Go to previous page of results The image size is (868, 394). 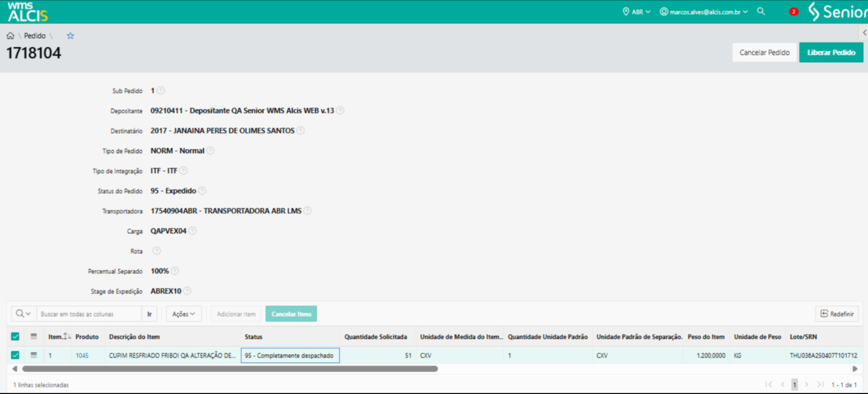[x=783, y=384]
